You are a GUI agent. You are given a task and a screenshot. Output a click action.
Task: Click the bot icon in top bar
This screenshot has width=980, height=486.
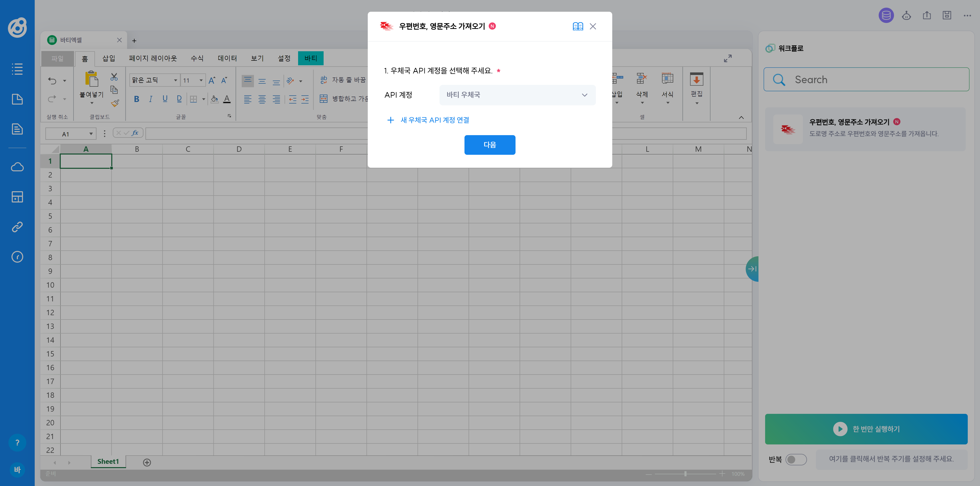[906, 15]
